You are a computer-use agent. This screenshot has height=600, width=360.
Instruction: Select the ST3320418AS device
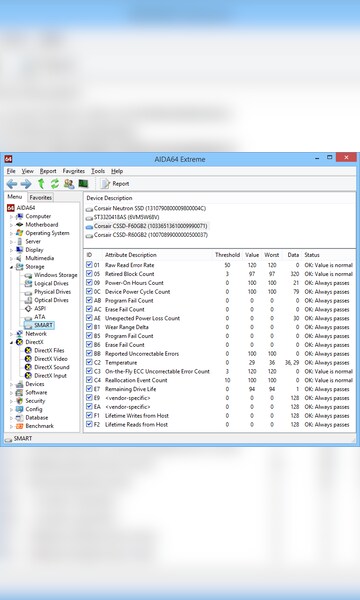point(122,217)
